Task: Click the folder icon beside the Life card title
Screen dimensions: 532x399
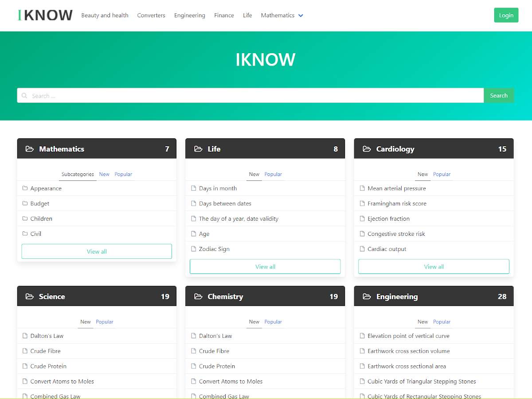Action: pos(198,149)
